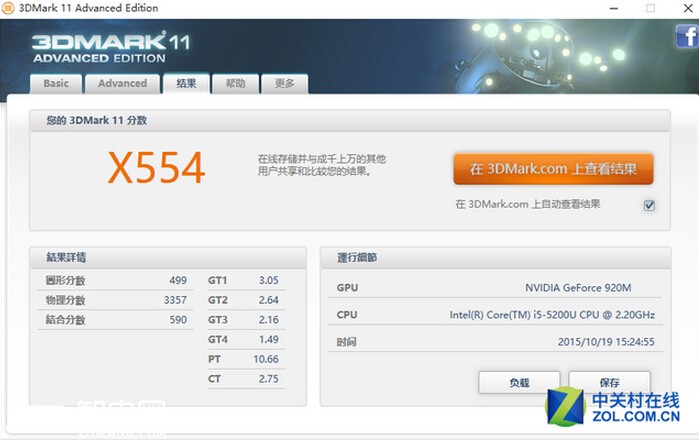The image size is (699, 445).
Task: Click the physics score value 3357
Action: 175,300
